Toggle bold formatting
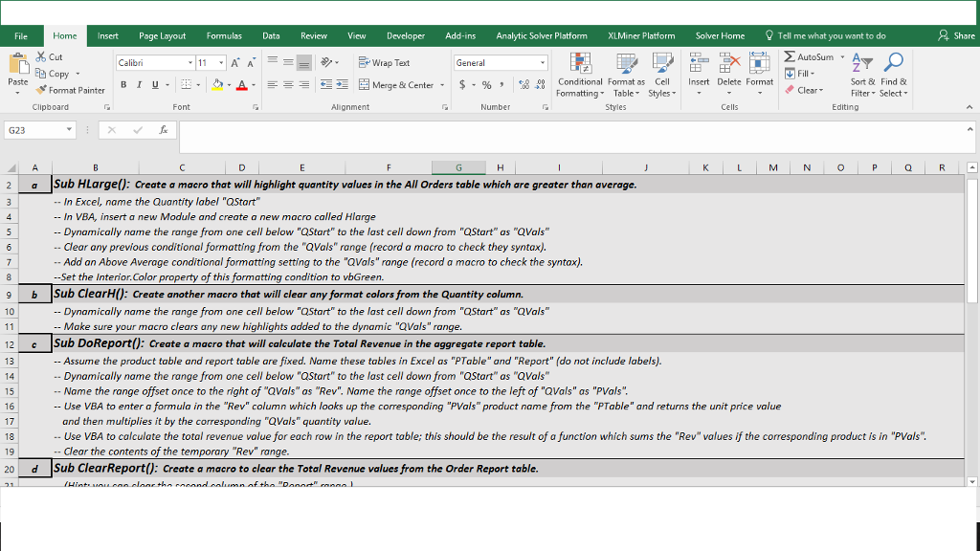The width and height of the screenshot is (980, 551). [x=122, y=85]
